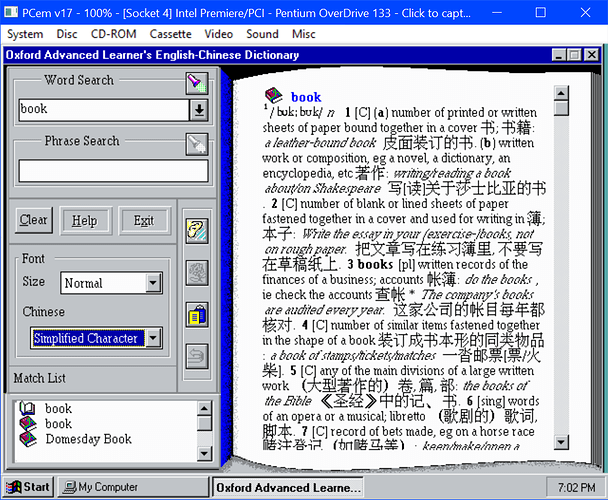This screenshot has width=608, height=500.
Task: Click the Exit button
Action: [144, 221]
